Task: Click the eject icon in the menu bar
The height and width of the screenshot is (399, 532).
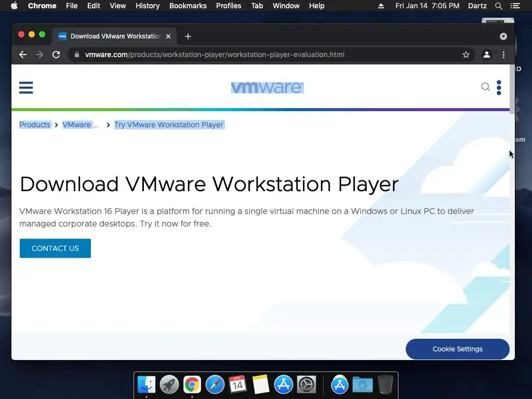Action: pos(381,6)
